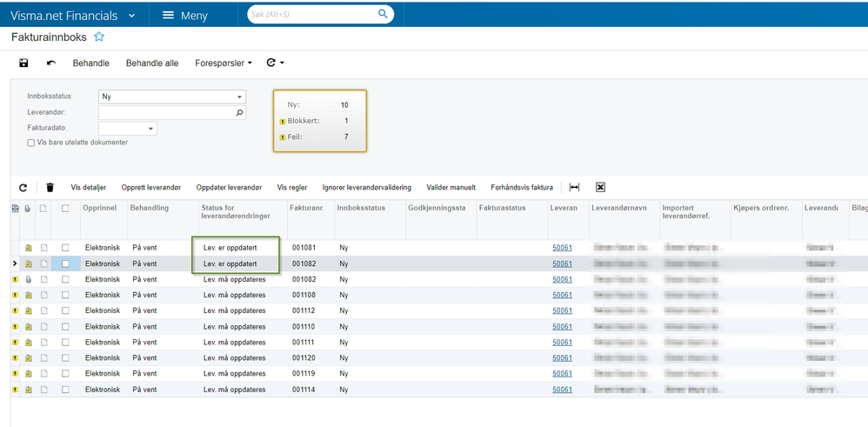The width and height of the screenshot is (868, 427).
Task: Enable Vis bare utelatte dokumenter checkbox
Action: coord(31,143)
